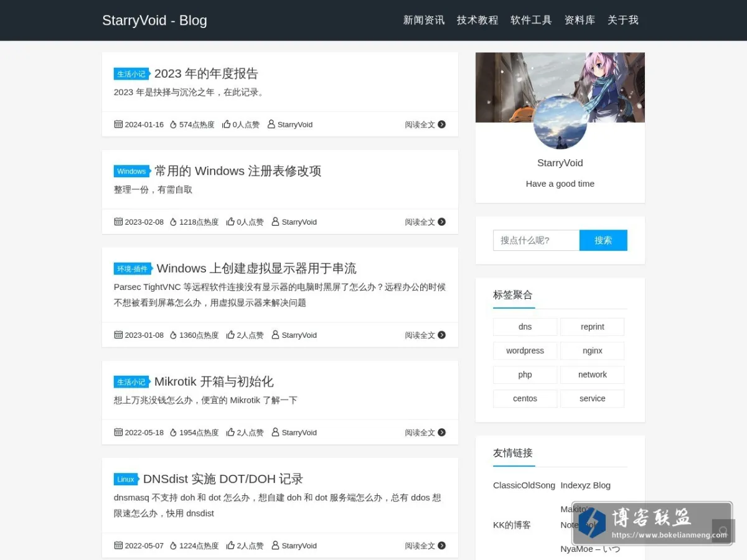This screenshot has width=747, height=560.
Task: Click author icon on 虚拟显示器 post
Action: 275,335
